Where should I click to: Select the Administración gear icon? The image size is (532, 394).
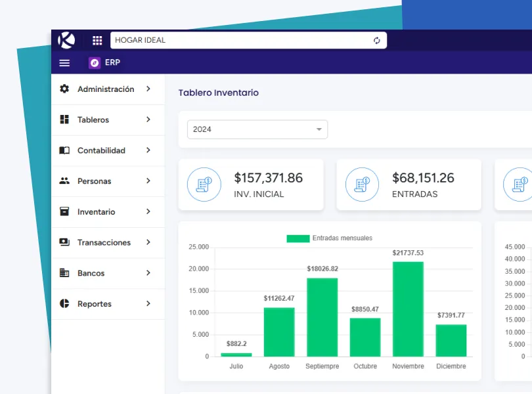(64, 89)
